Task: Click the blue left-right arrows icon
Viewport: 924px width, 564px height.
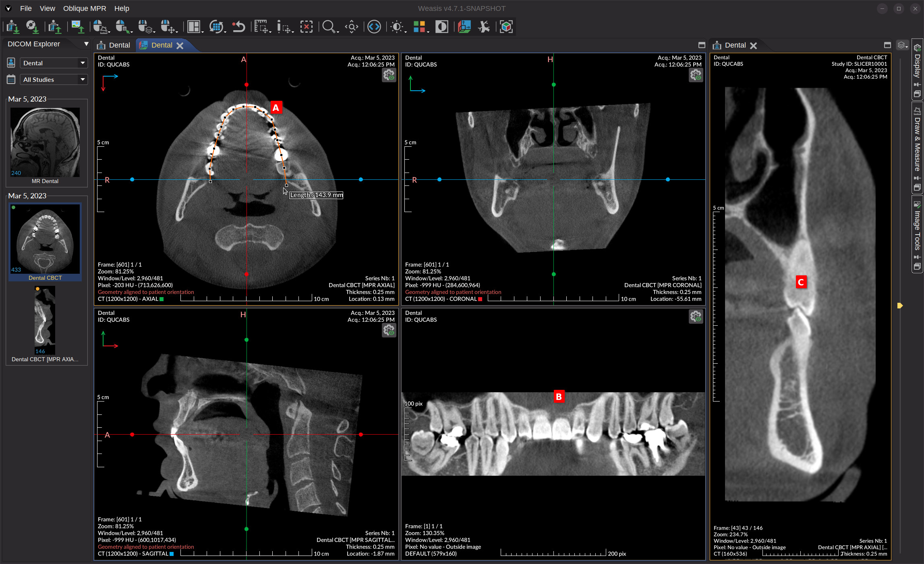Action: [374, 27]
